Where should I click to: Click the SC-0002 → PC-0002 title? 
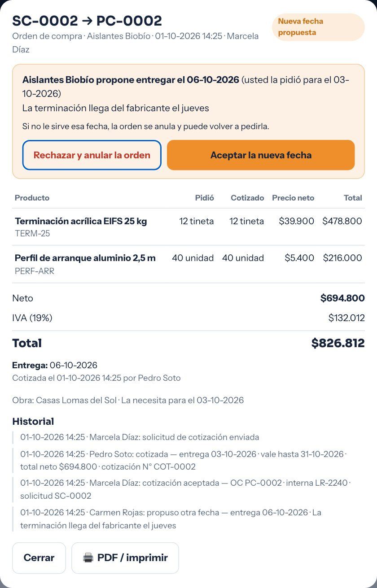coord(87,21)
